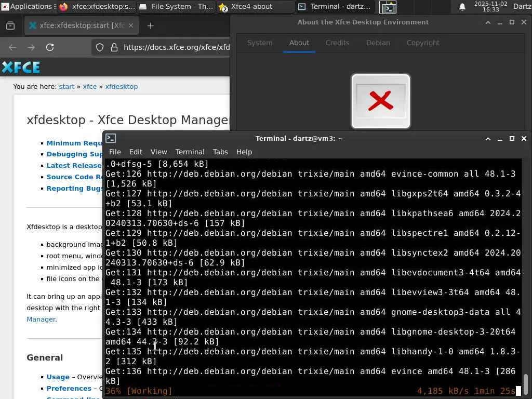The image size is (532, 399).
Task: Open the Terminal Edit menu
Action: 136,152
